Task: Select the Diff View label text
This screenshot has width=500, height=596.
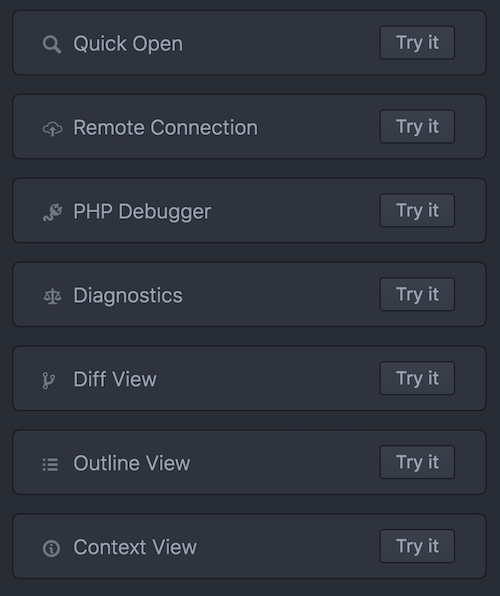Action: click(115, 379)
